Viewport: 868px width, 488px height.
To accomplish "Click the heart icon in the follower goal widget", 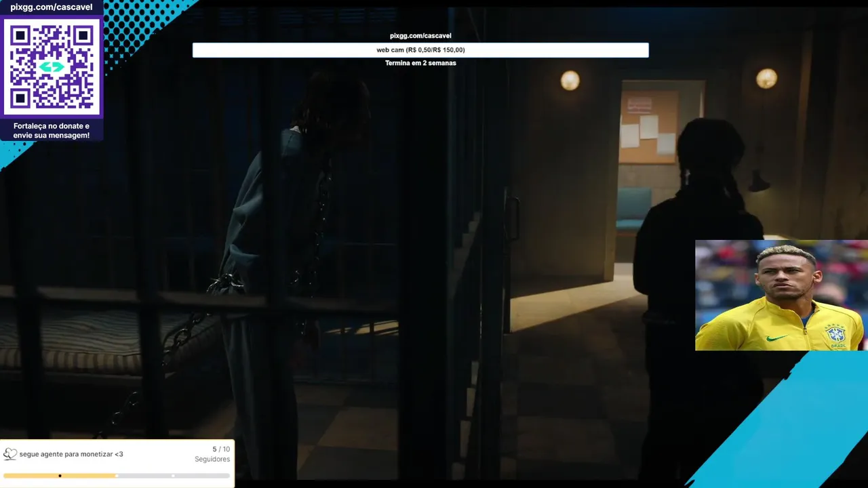I will click(x=9, y=454).
